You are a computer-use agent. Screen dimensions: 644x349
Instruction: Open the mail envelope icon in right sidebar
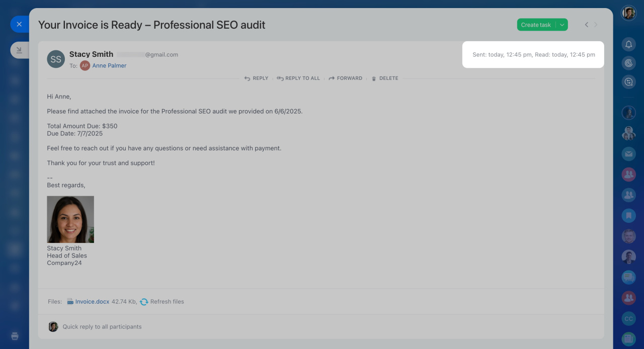pyautogui.click(x=628, y=154)
